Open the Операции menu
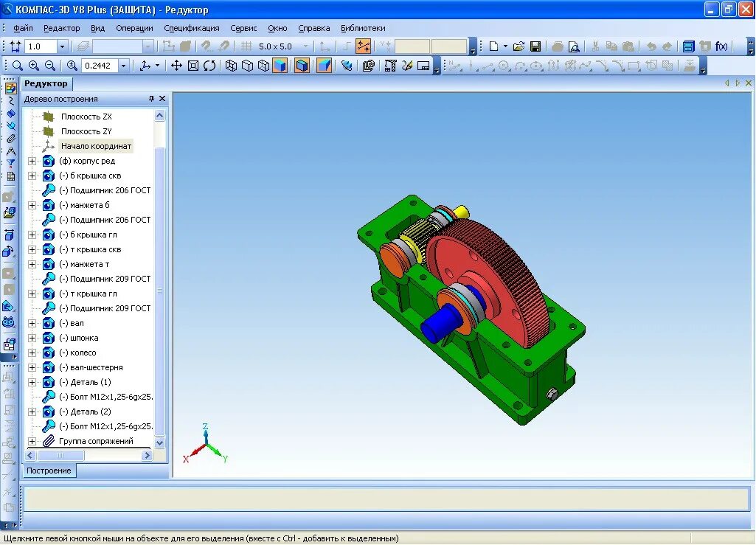 coord(134,28)
